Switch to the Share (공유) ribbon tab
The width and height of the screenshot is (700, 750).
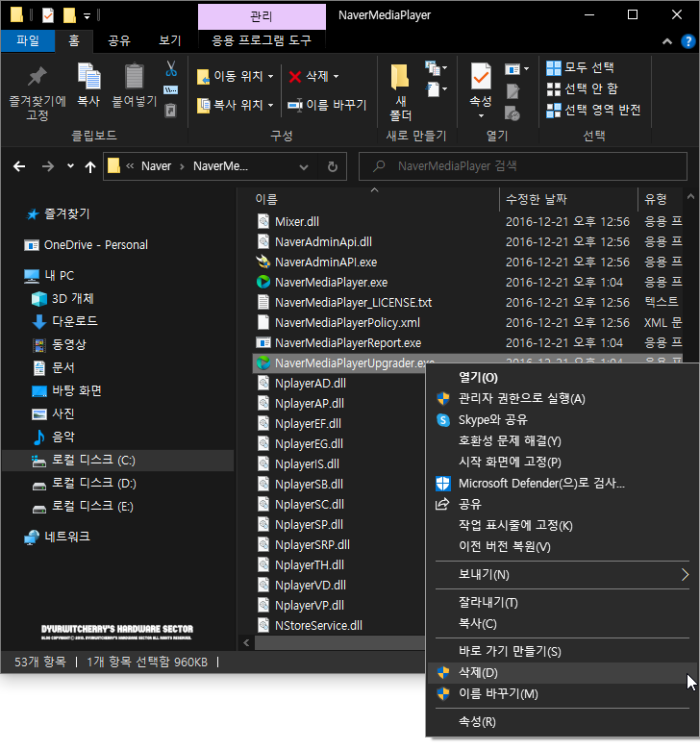point(119,40)
